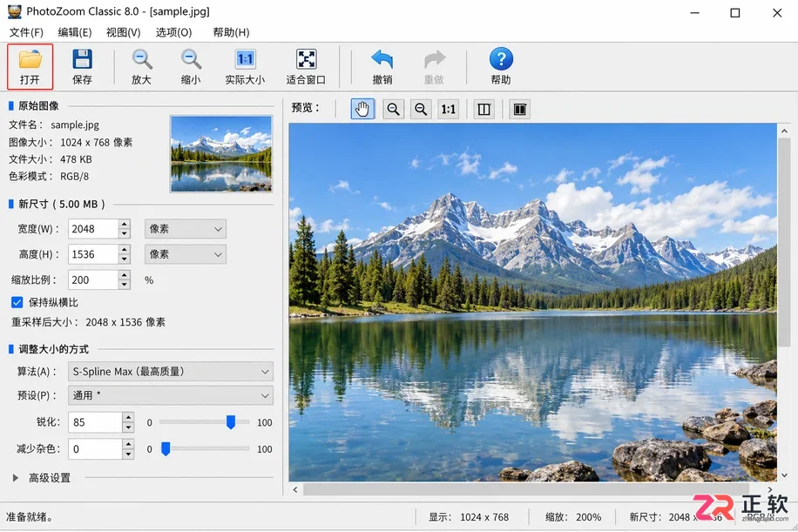Decrease 高度 value with down arrow
The image size is (798, 532).
pyautogui.click(x=125, y=259)
